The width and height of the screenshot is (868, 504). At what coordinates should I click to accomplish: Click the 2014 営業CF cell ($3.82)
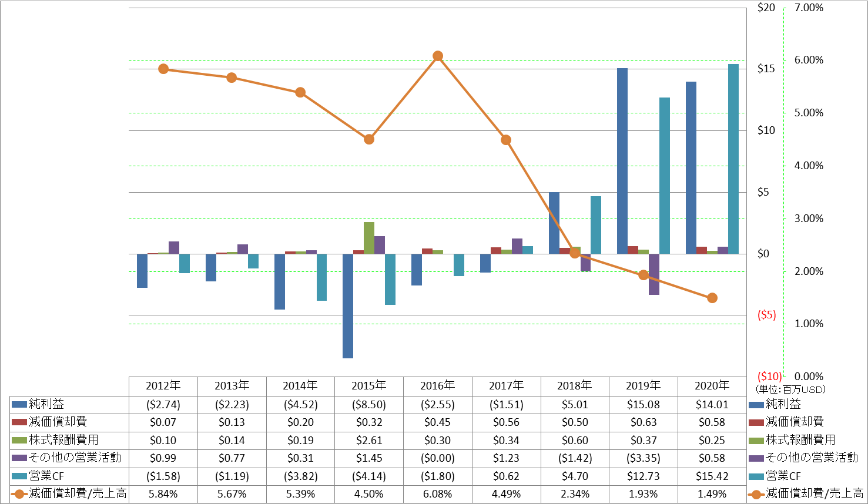click(x=300, y=476)
